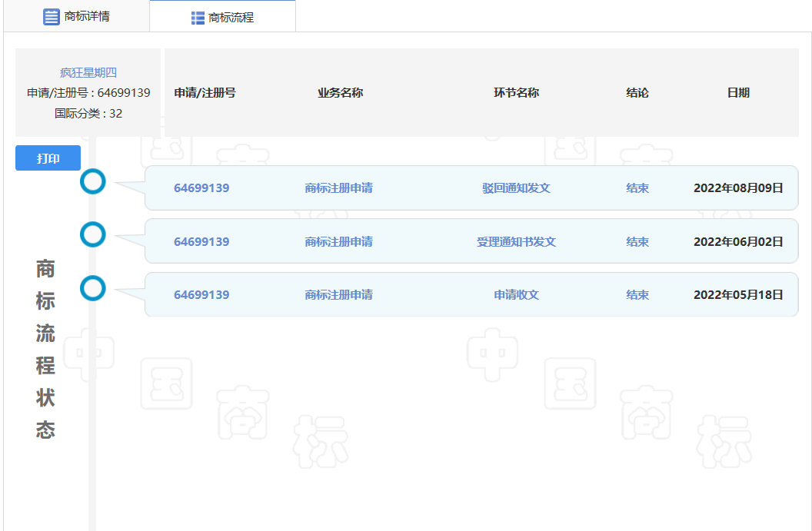Open the 申请收文 step link

(516, 294)
